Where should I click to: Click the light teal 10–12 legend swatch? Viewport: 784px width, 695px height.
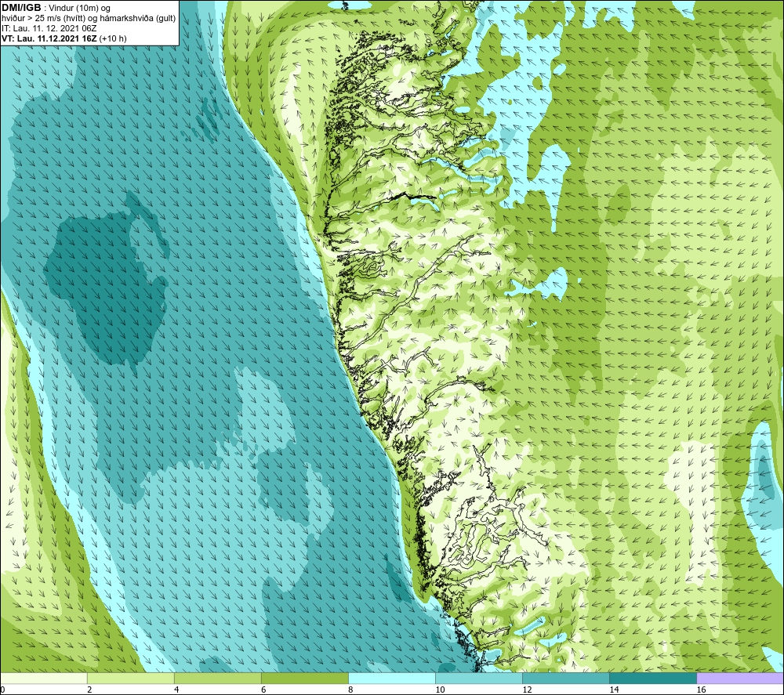click(479, 679)
